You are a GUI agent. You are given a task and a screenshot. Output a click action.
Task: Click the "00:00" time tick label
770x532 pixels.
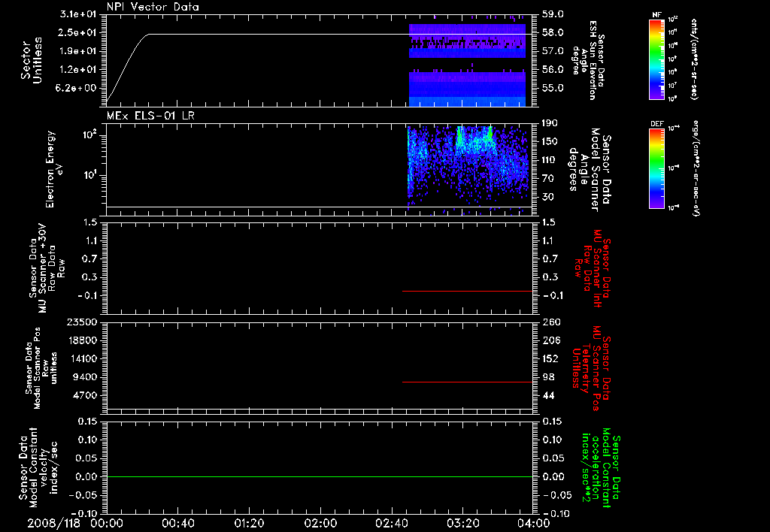(107, 523)
